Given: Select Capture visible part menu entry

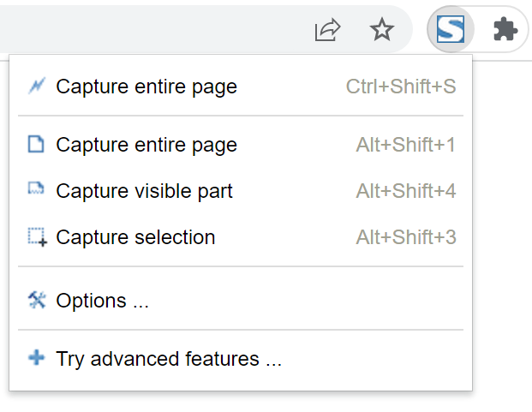Looking at the screenshot, I should [144, 191].
